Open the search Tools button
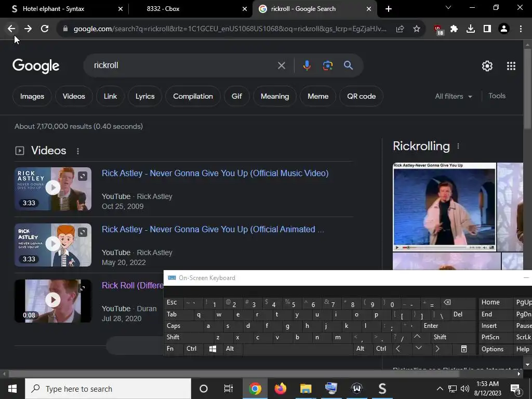Viewport: 532px width, 399px height. pos(497,96)
